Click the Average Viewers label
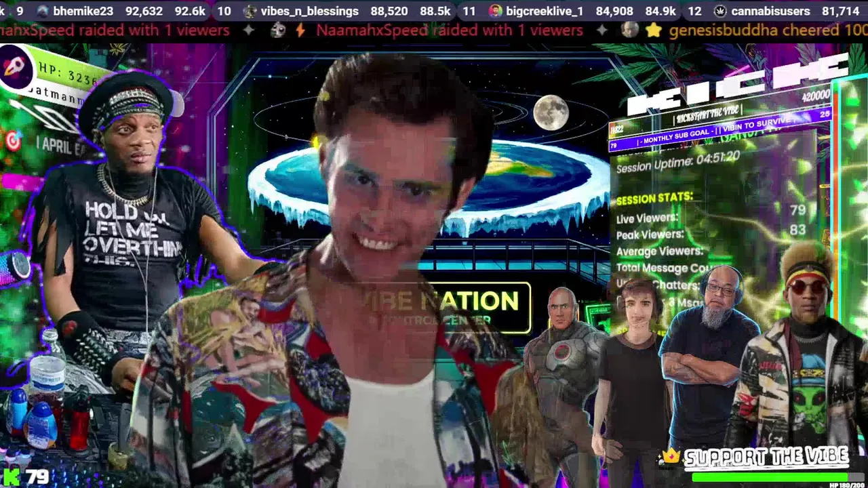The width and height of the screenshot is (868, 488). [x=659, y=251]
